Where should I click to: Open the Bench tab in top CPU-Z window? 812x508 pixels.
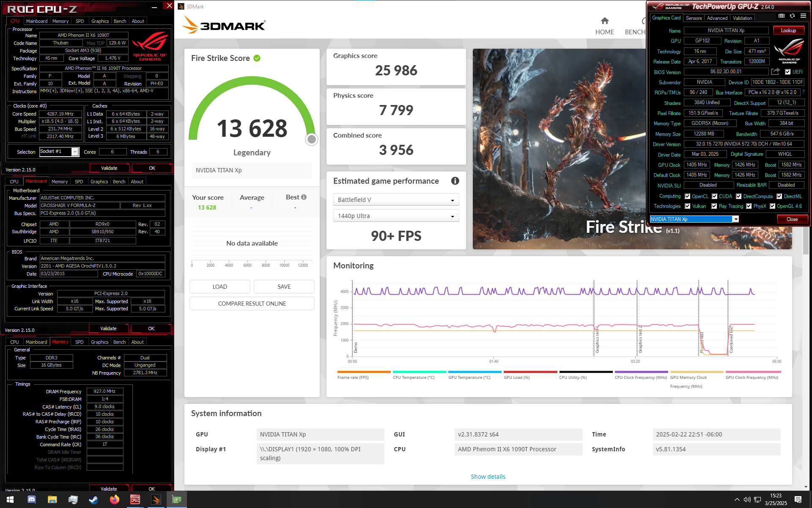(x=120, y=21)
